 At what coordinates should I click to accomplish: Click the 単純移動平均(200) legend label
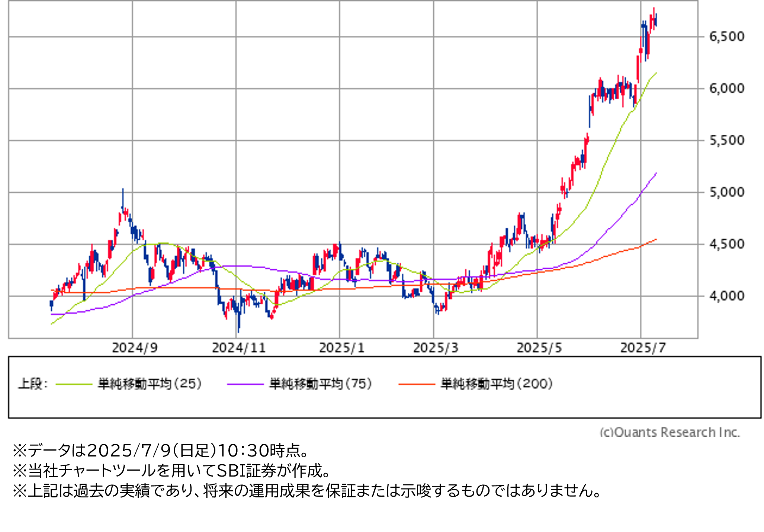coord(497,384)
